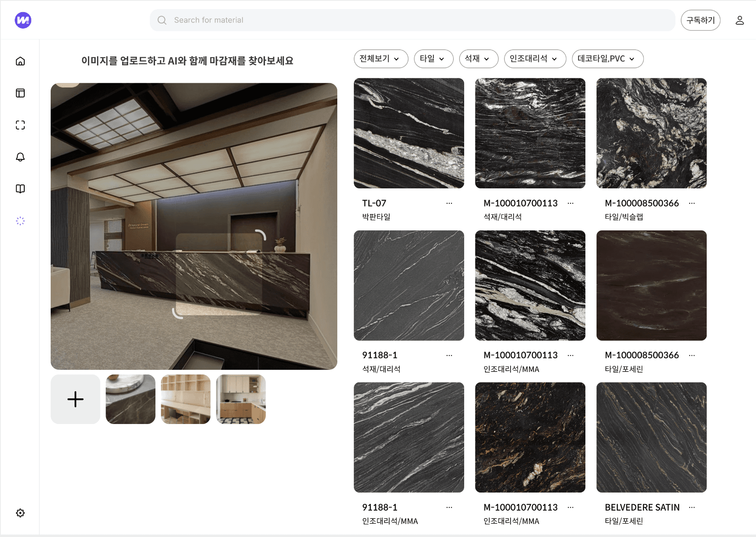Select the AI sparkle sidebar icon
Screen dimensions: 756x537
tap(20, 221)
